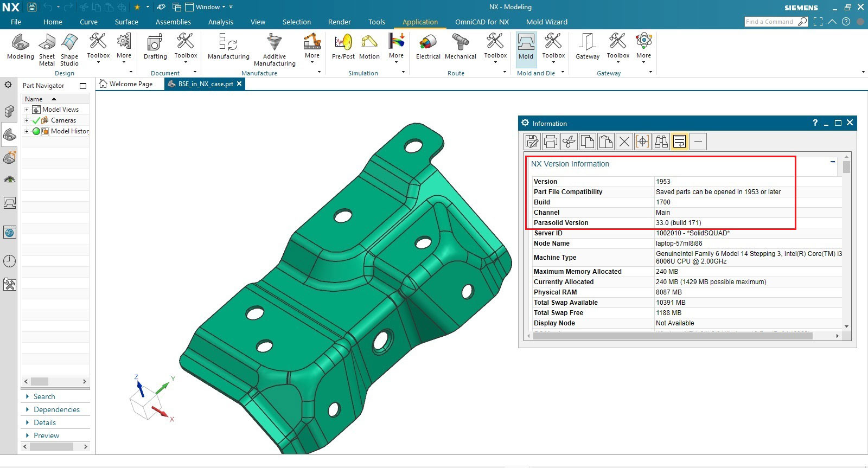Start the Drafting application
This screenshot has height=468, width=868.
click(x=155, y=47)
